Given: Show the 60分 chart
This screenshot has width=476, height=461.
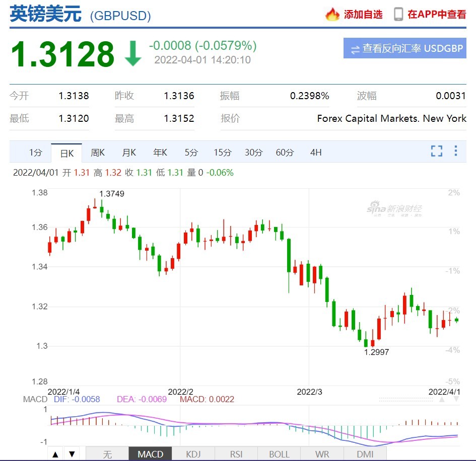Looking at the screenshot, I should pos(285,152).
